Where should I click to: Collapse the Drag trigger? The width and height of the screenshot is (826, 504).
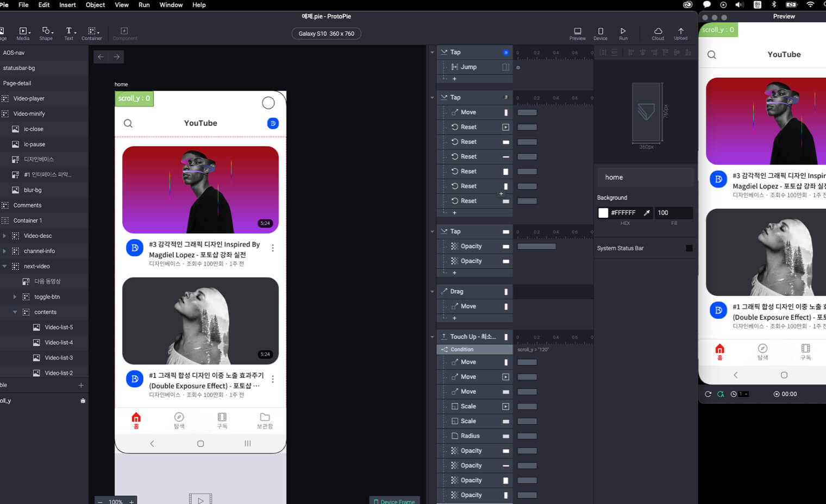433,292
